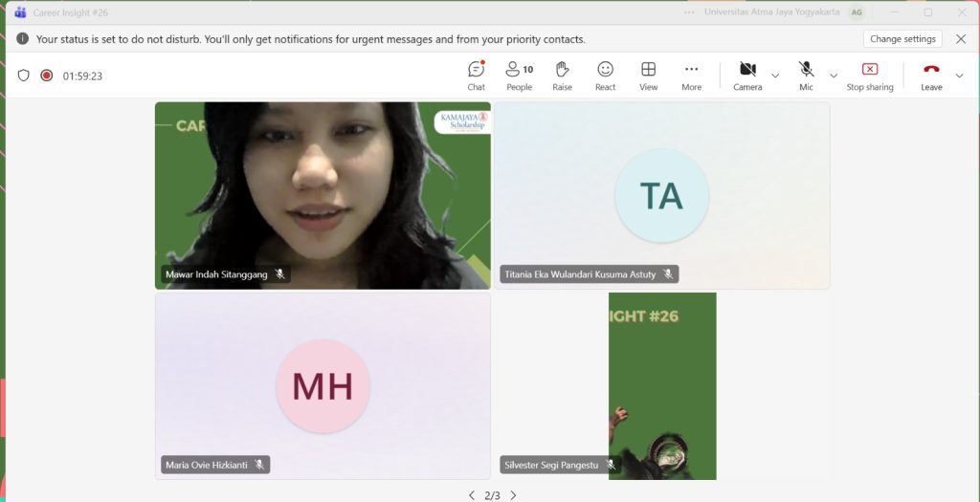Viewport: 980px width, 502px height.
Task: Click the shield meeting security icon
Action: click(x=24, y=76)
